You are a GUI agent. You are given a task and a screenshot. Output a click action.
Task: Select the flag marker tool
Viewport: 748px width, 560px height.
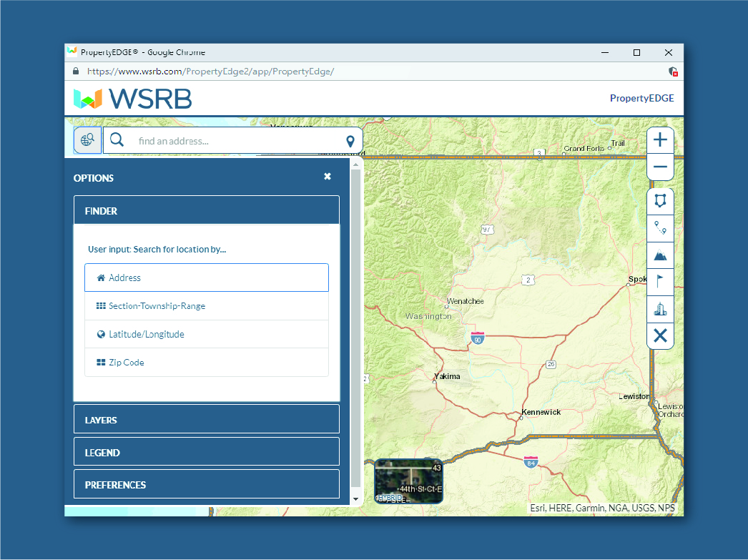pyautogui.click(x=660, y=282)
